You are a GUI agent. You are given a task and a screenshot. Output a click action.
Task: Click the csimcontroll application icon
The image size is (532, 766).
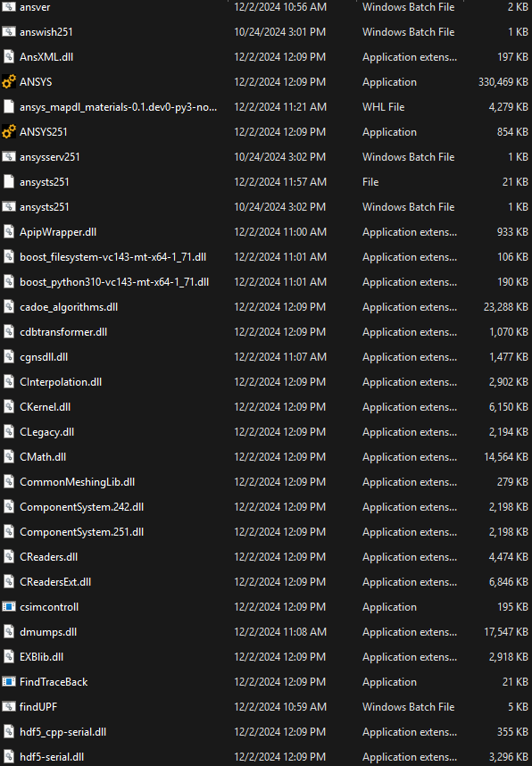[x=9, y=607]
